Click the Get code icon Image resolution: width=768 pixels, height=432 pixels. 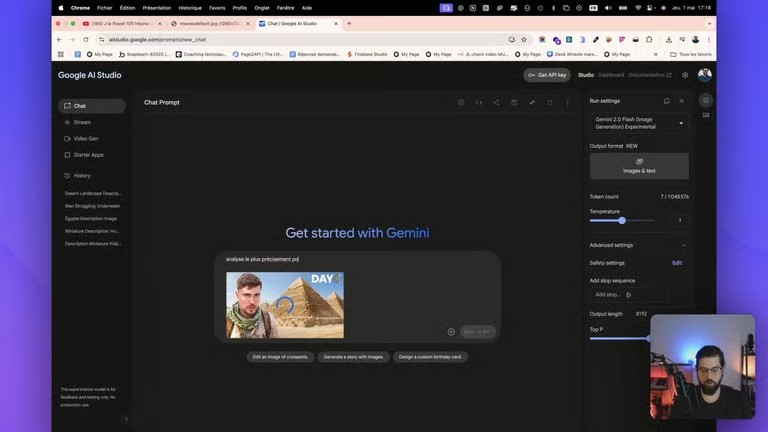[x=479, y=102]
